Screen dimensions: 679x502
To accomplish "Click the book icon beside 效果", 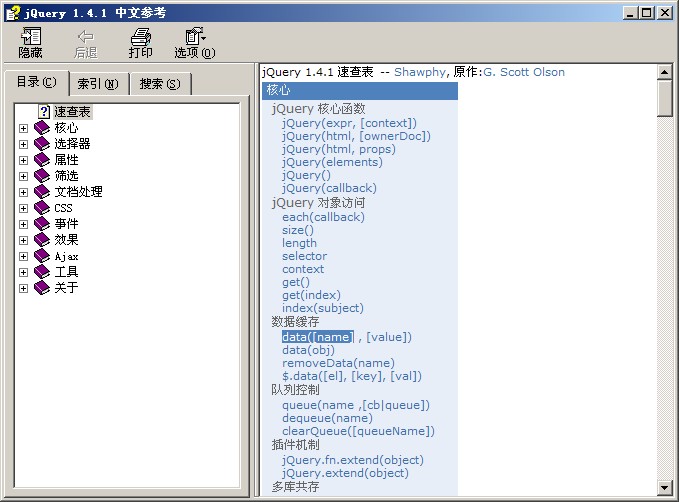I will point(41,240).
